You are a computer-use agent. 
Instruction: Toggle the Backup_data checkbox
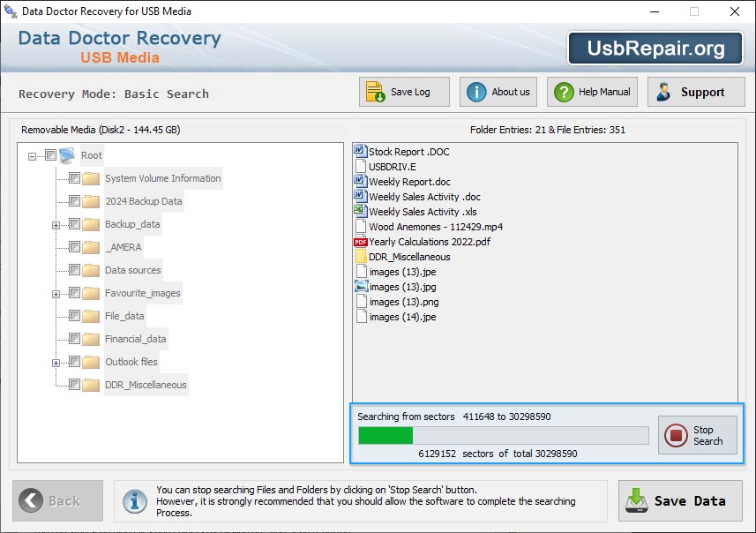(74, 224)
